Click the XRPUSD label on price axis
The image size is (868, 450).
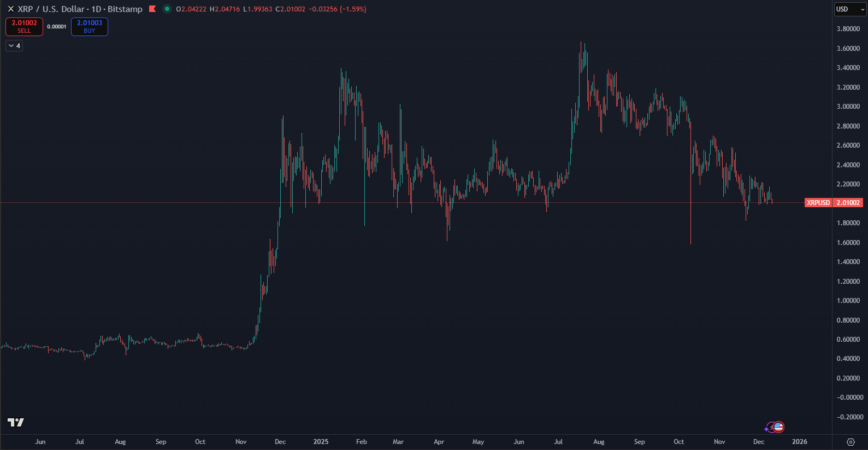[x=818, y=203]
